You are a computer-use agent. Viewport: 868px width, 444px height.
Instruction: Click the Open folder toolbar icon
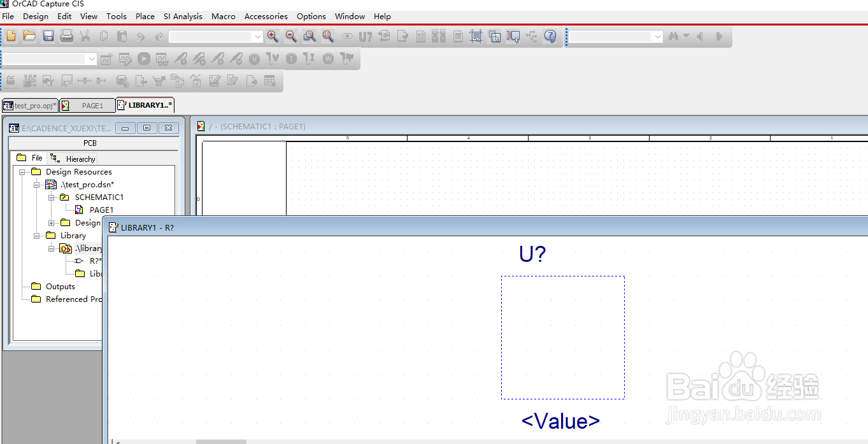(29, 36)
